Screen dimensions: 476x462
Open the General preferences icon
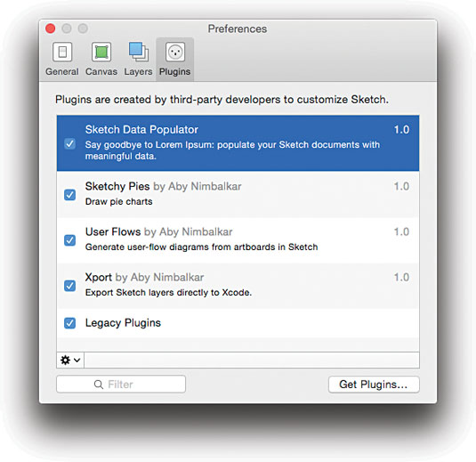(62, 52)
